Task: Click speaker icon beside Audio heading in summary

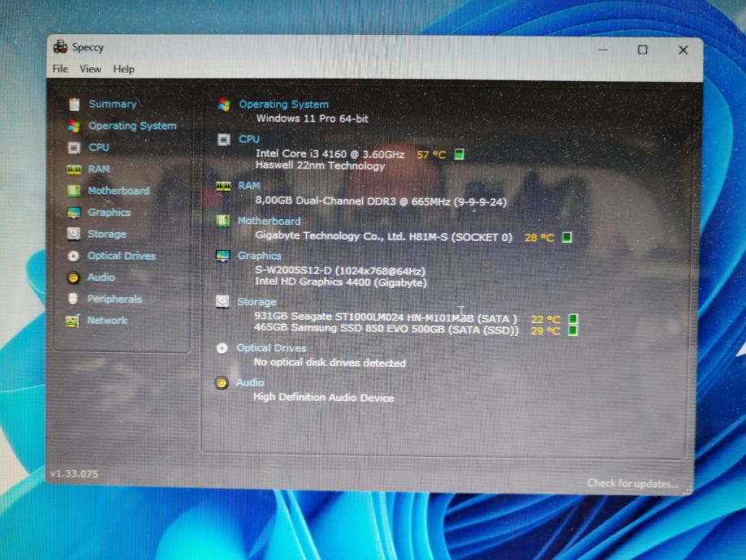Action: (x=222, y=382)
